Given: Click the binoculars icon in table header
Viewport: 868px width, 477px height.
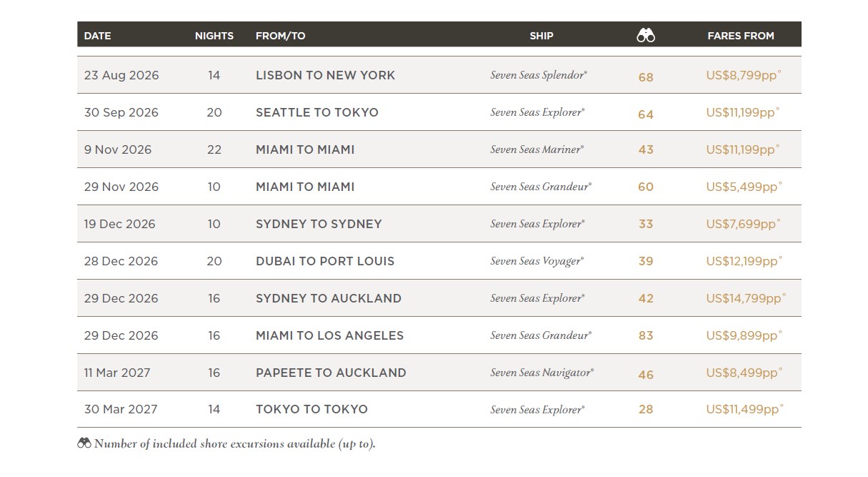Looking at the screenshot, I should 646,35.
